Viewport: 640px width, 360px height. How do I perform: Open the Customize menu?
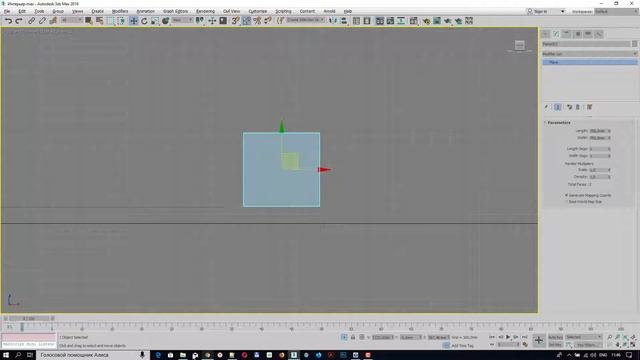click(258, 11)
